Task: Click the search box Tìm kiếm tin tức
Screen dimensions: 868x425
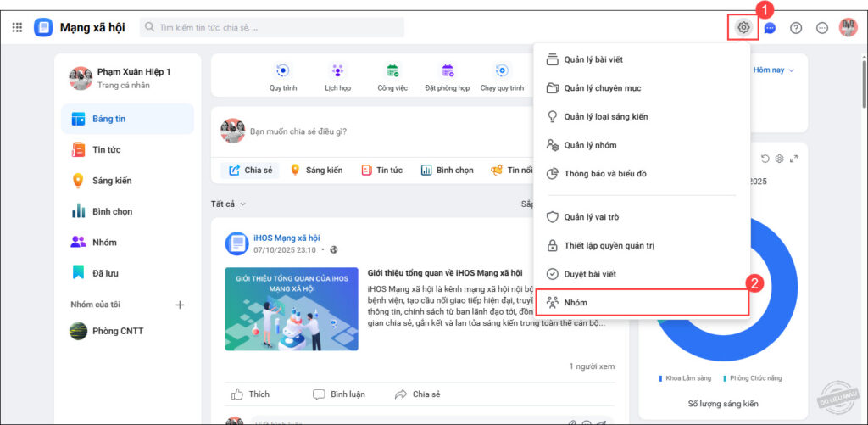Action: (272, 27)
